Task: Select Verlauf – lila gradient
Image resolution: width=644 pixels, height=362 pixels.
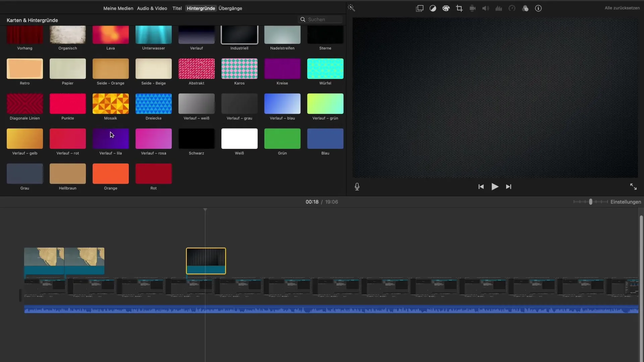Action: point(111,139)
